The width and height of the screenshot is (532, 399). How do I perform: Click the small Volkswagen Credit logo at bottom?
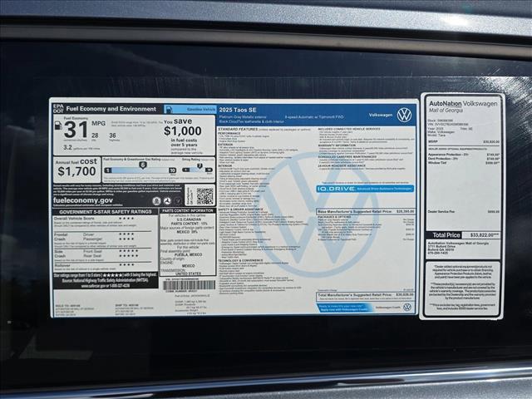point(407,307)
